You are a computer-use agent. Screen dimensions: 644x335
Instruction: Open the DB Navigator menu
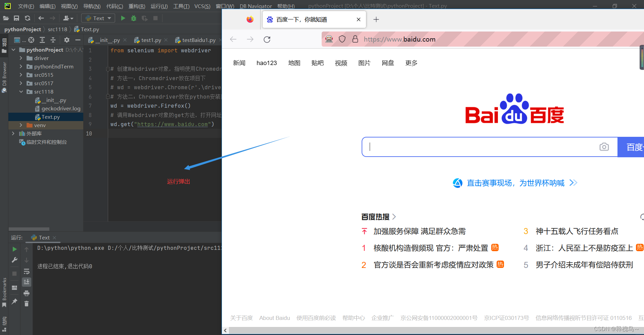coord(256,6)
